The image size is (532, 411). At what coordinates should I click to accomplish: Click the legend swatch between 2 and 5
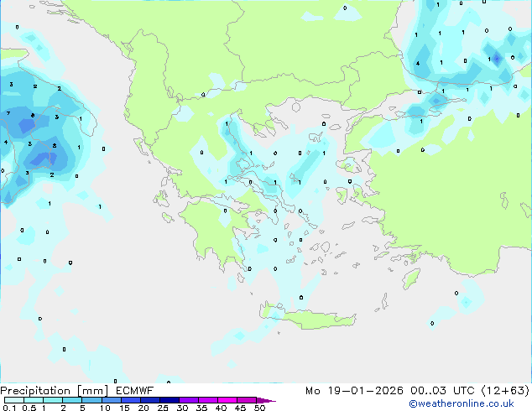pos(72,400)
